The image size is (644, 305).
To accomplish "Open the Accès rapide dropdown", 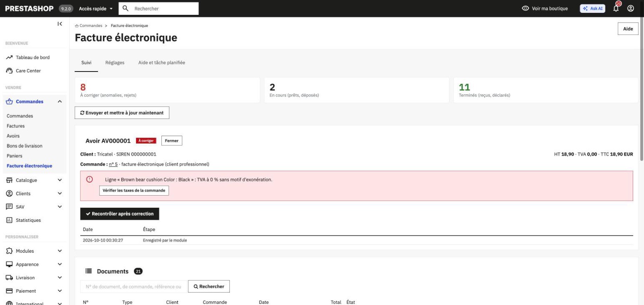I will (96, 8).
